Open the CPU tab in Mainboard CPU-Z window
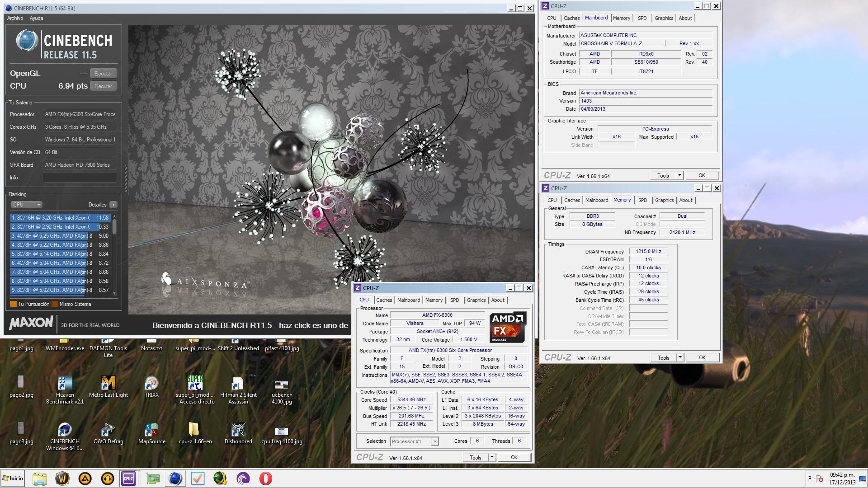This screenshot has height=488, width=868. (x=552, y=18)
